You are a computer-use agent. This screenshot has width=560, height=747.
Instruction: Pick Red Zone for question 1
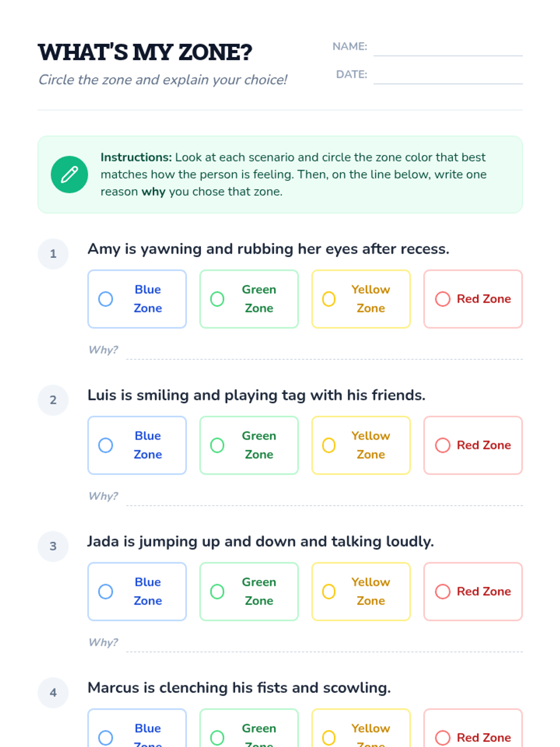[x=473, y=299]
